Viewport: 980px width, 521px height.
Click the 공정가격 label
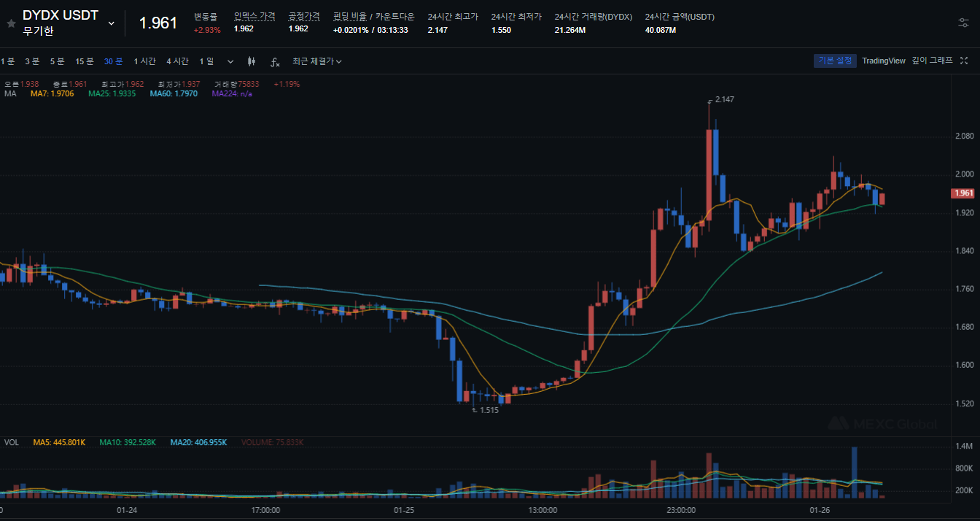(304, 16)
